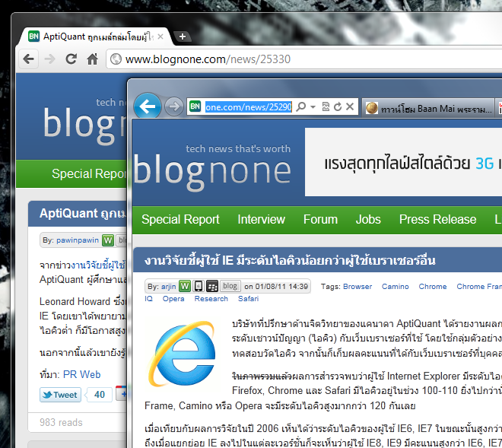This screenshot has height=448, width=502.
Task: Click IE address field one.com/news/25290
Action: (x=249, y=106)
